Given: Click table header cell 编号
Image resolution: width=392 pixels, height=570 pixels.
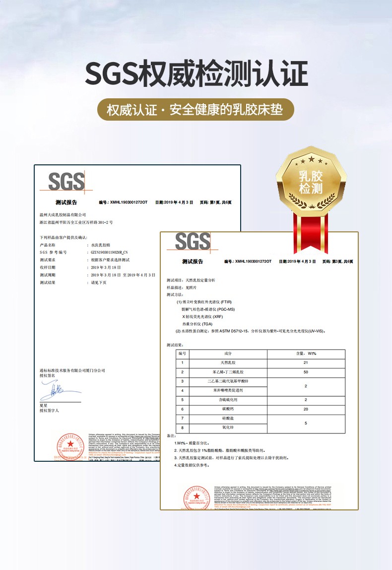Looking at the screenshot, I should (183, 354).
